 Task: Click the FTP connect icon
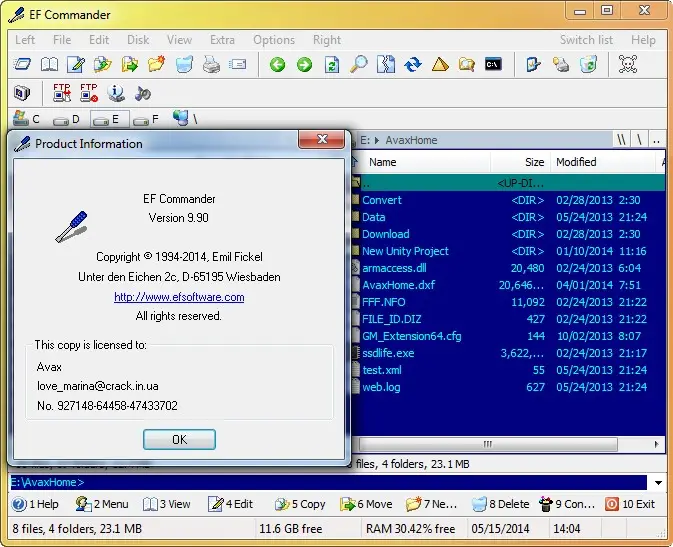[x=62, y=93]
